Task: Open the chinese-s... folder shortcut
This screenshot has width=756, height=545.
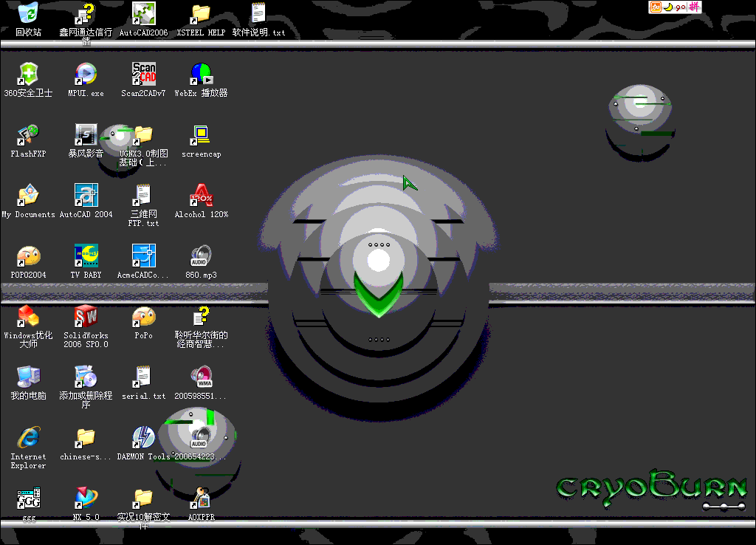Action: [86, 438]
